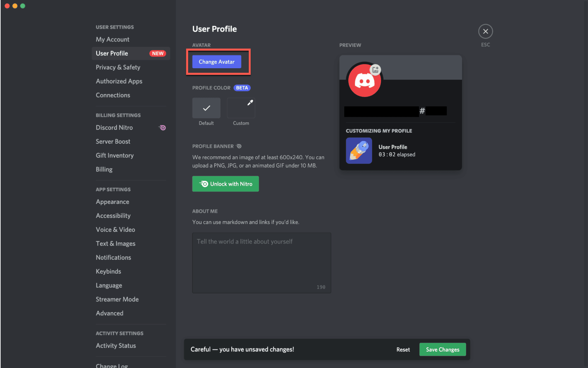Image resolution: width=588 pixels, height=368 pixels.
Task: Click "03:02 elapsed" text in preview
Action: (397, 154)
